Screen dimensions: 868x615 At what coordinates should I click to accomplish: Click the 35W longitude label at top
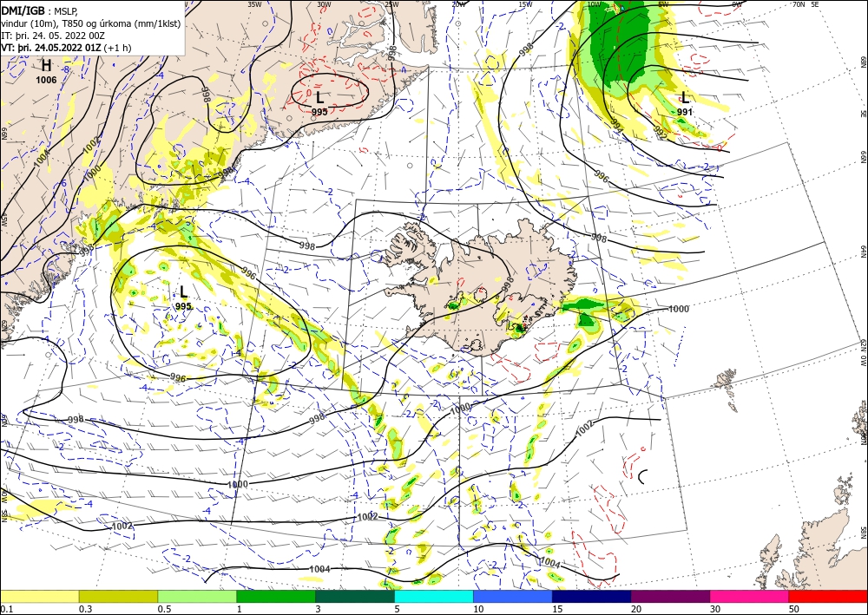point(254,3)
